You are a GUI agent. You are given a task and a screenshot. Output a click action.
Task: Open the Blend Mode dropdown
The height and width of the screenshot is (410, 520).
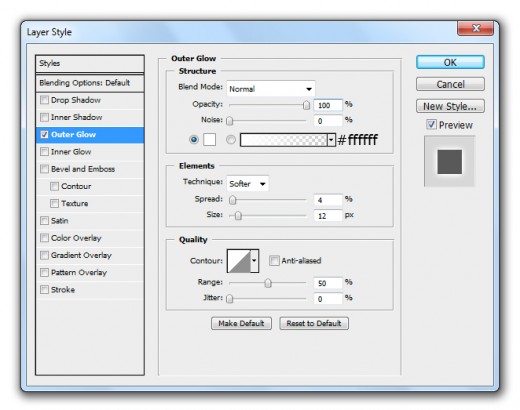point(271,89)
